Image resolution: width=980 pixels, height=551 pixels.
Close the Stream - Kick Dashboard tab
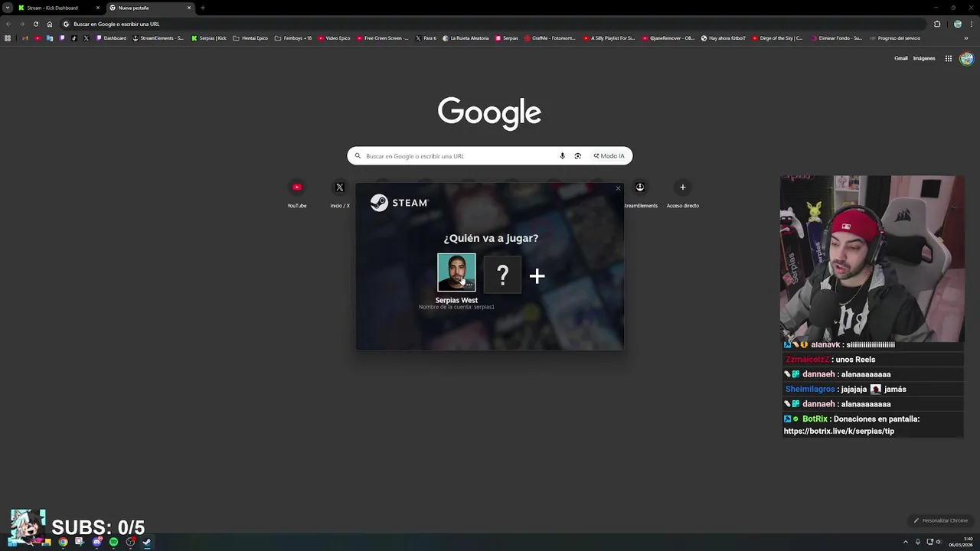(x=97, y=8)
